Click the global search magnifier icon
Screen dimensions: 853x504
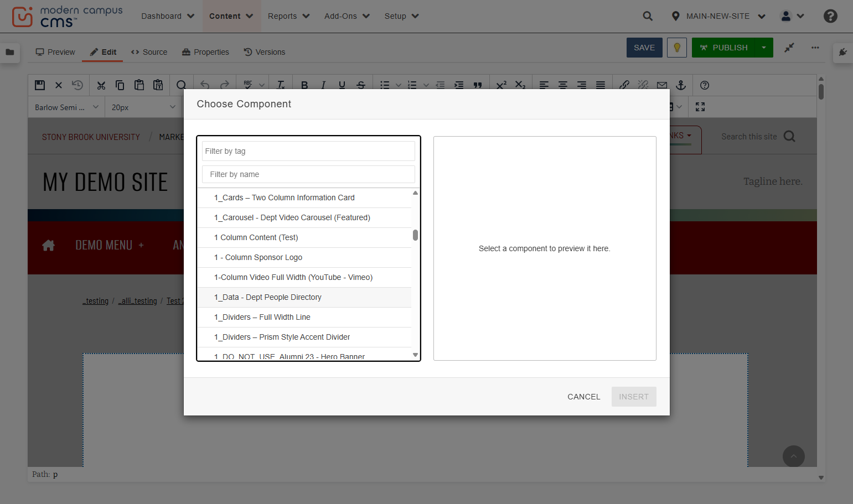(648, 16)
